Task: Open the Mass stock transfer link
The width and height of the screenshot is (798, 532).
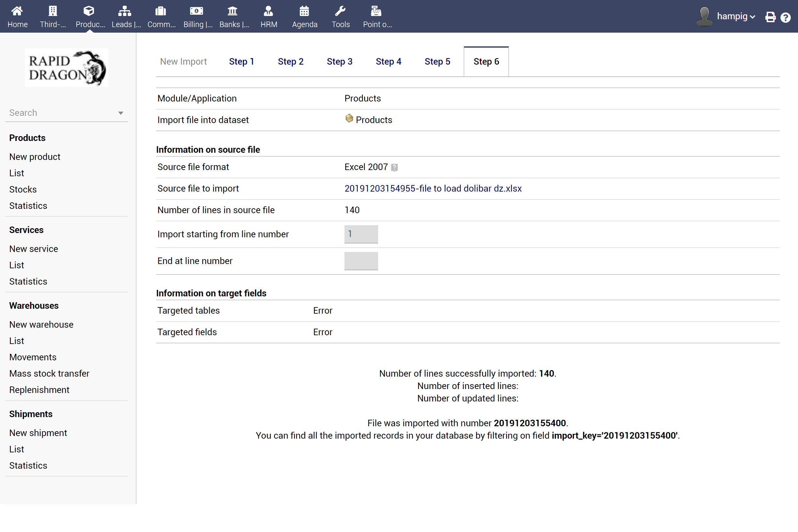Action: 49,373
